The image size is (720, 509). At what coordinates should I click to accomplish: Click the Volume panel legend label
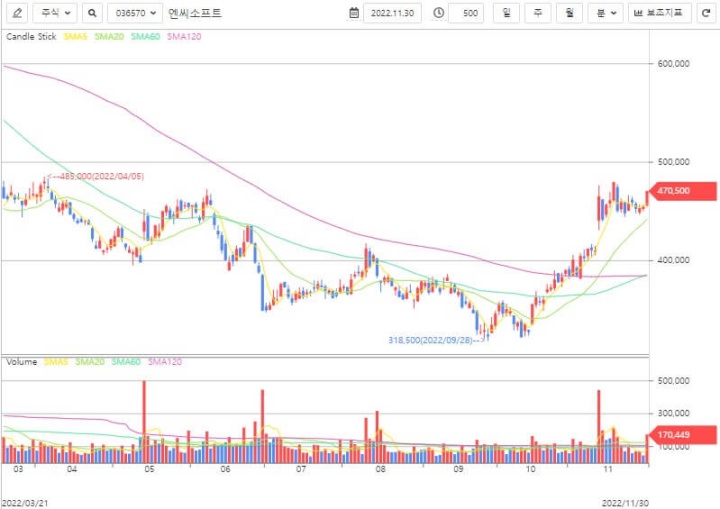(22, 362)
